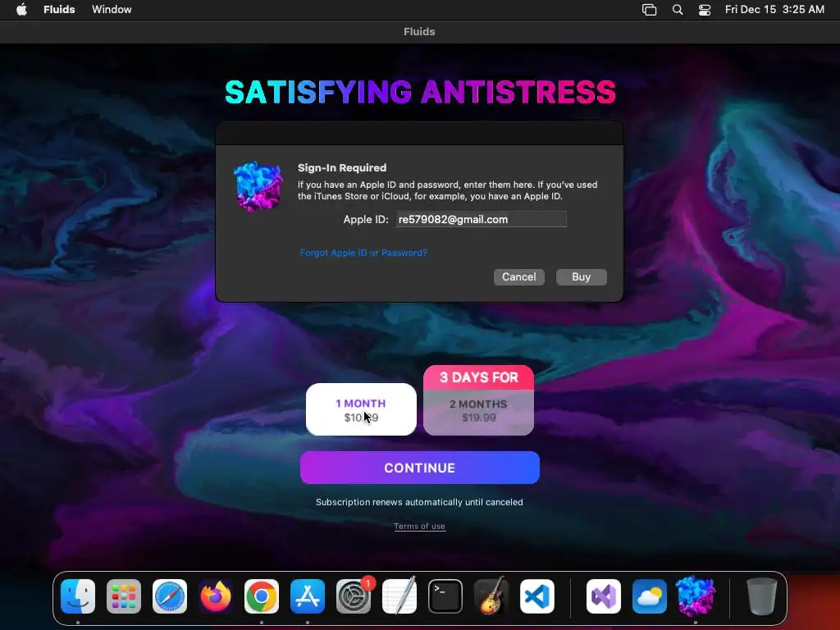Open purple Visual Studio from the Dock
Image resolution: width=840 pixels, height=630 pixels.
coord(604,596)
